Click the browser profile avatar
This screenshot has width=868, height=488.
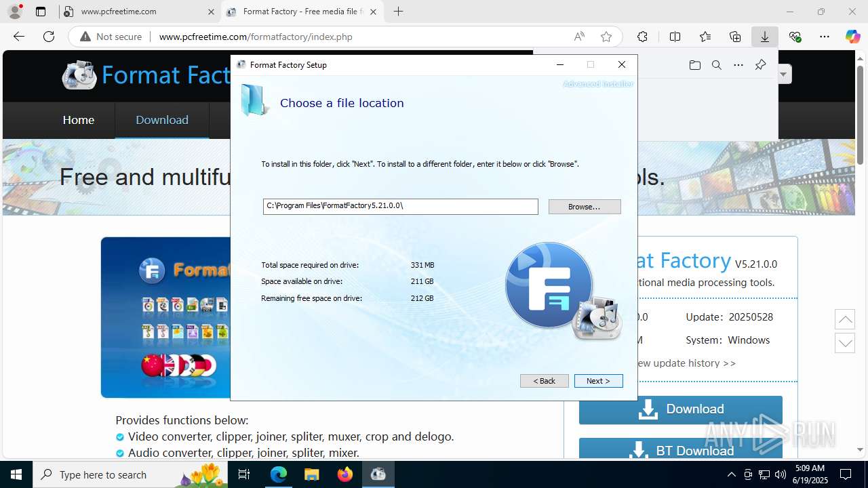click(x=15, y=12)
